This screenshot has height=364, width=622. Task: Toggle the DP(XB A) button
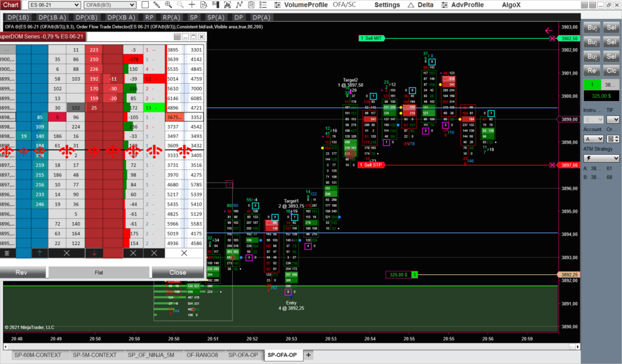(121, 18)
